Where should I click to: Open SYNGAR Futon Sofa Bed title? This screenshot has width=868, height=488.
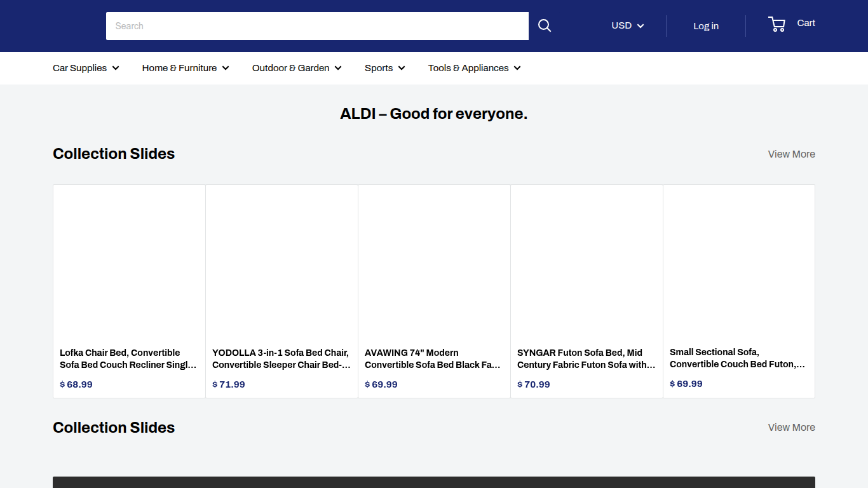pyautogui.click(x=587, y=358)
